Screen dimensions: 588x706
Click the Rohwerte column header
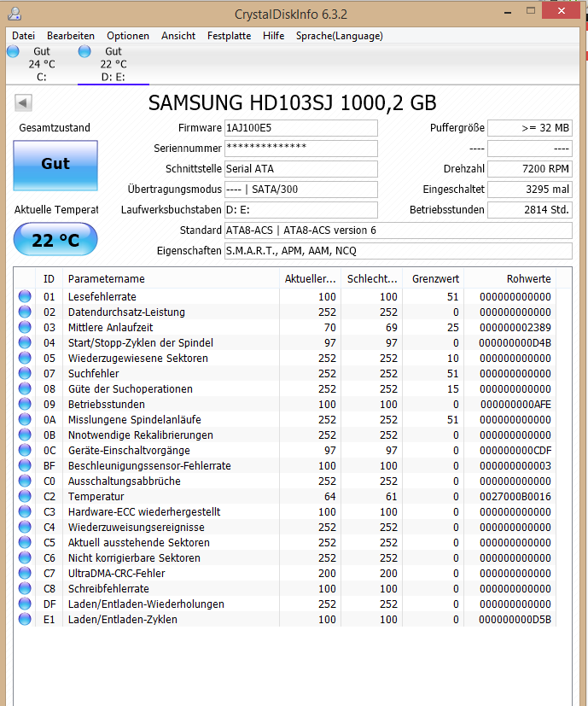[510, 278]
